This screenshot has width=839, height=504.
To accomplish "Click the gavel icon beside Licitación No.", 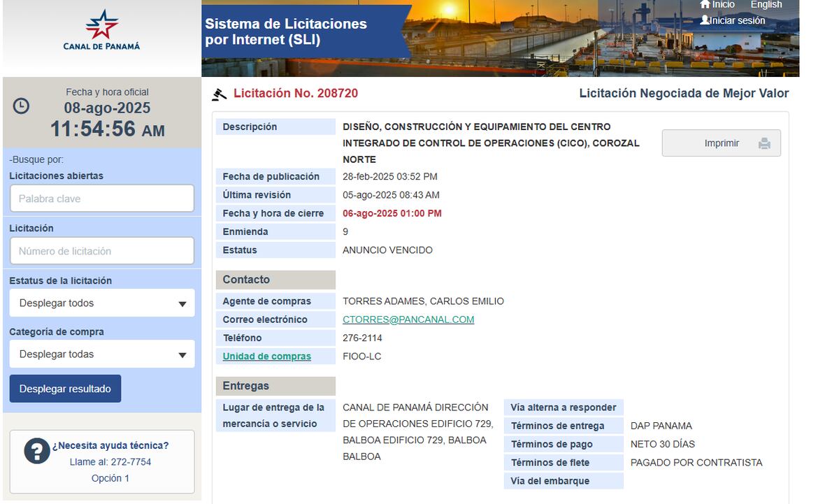I will [220, 94].
